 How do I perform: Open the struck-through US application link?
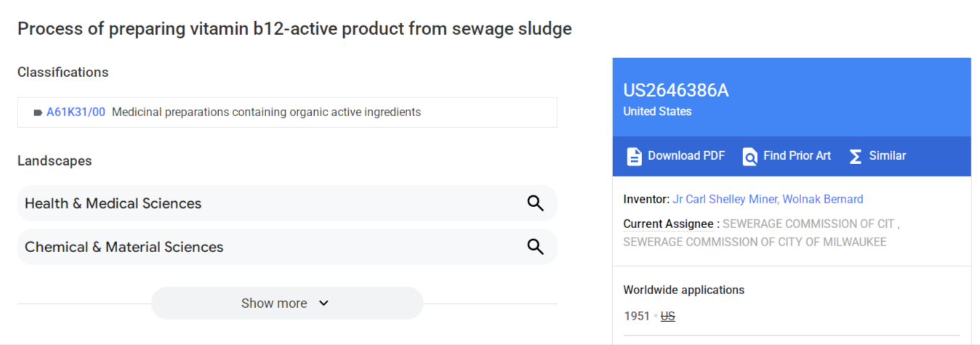click(667, 317)
